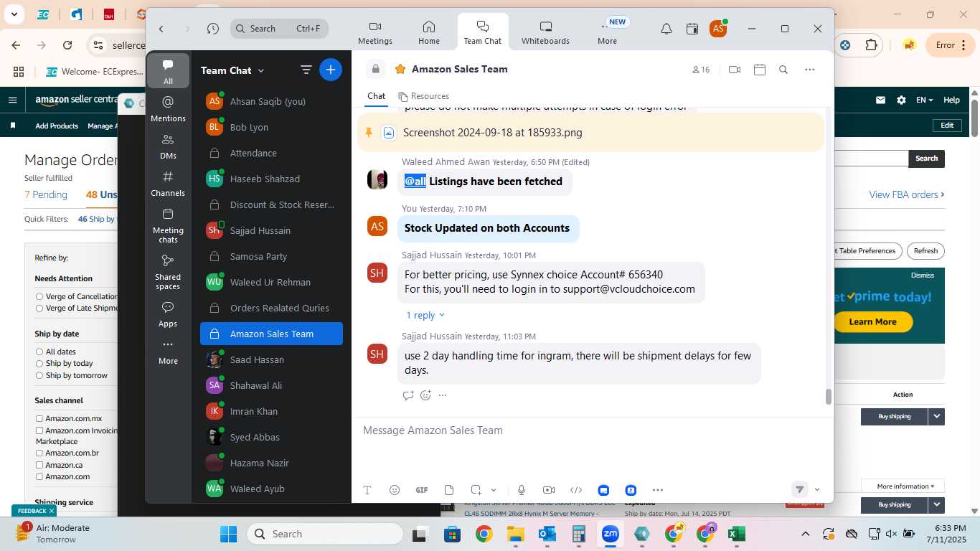Open the Zoom history clock icon
Image resolution: width=980 pixels, height=551 pixels.
[x=213, y=29]
